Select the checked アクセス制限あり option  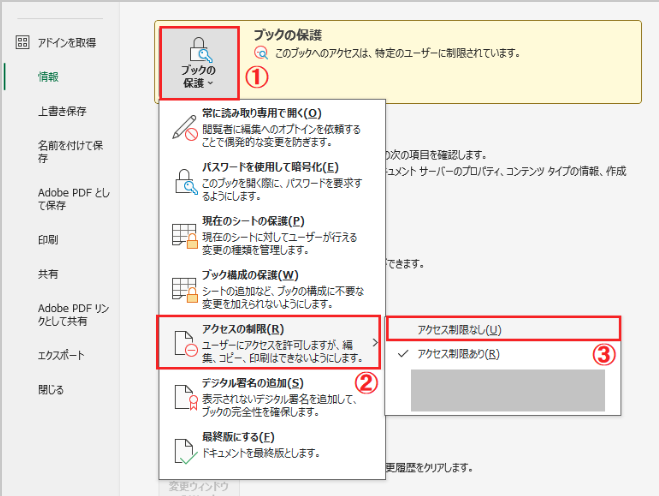(460, 354)
